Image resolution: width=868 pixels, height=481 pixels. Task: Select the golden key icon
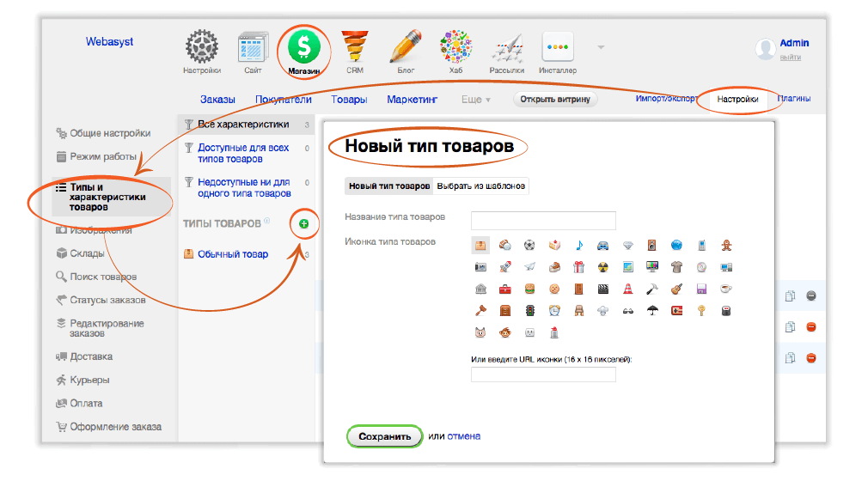tap(701, 311)
